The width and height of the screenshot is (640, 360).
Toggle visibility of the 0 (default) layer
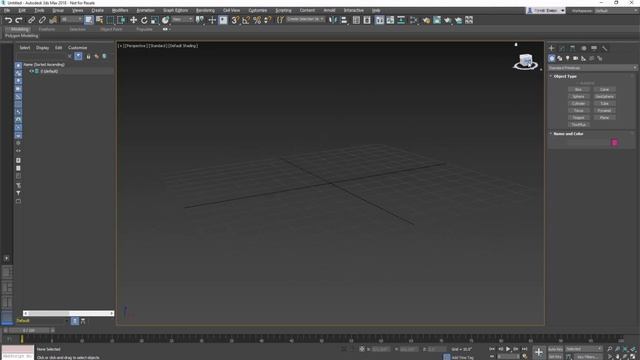(x=31, y=71)
